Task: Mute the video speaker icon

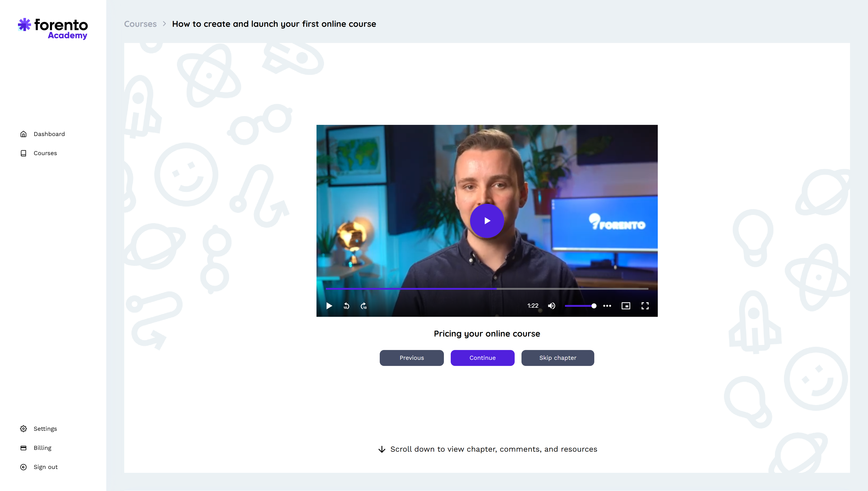Action: coord(552,306)
